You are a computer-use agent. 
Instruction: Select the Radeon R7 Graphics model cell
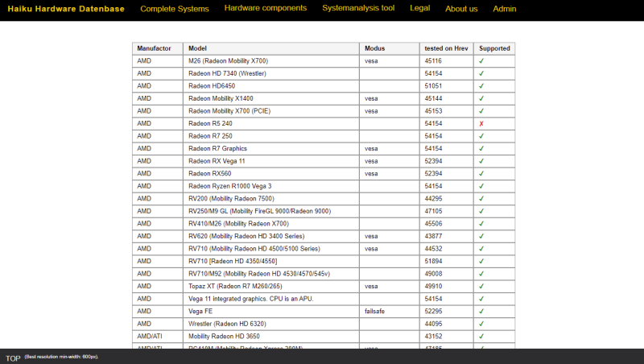[x=271, y=149]
